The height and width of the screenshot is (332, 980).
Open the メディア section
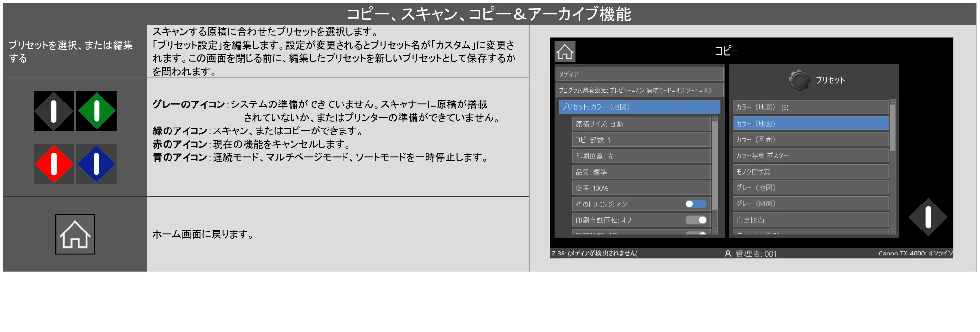coord(639,74)
